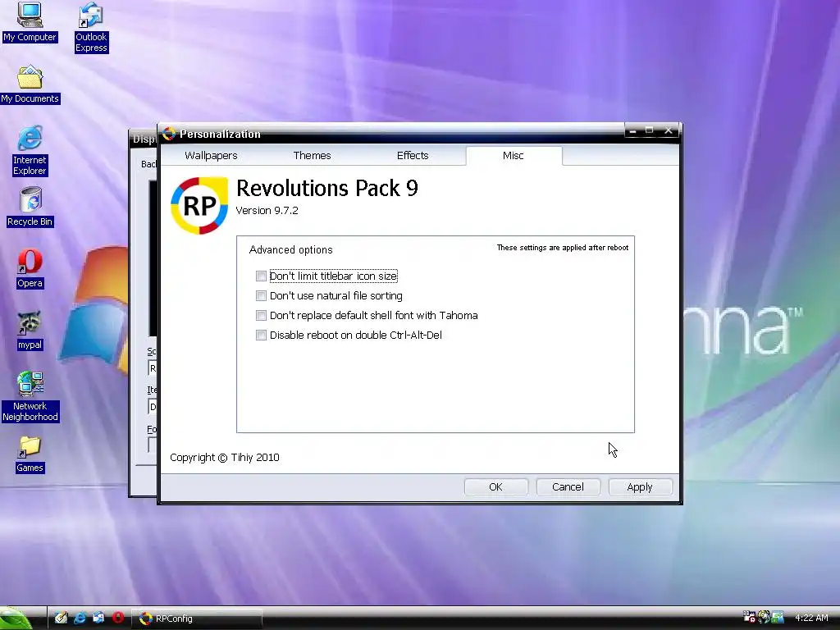This screenshot has height=630, width=840.
Task: Switch to the Themes tab
Action: [312, 155]
